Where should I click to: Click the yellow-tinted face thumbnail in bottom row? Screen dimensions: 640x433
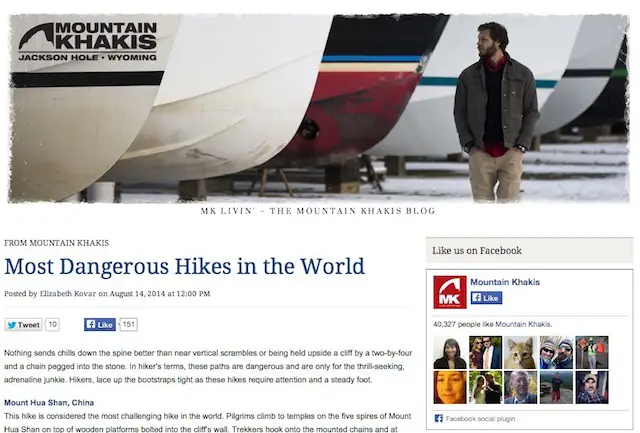click(x=450, y=387)
